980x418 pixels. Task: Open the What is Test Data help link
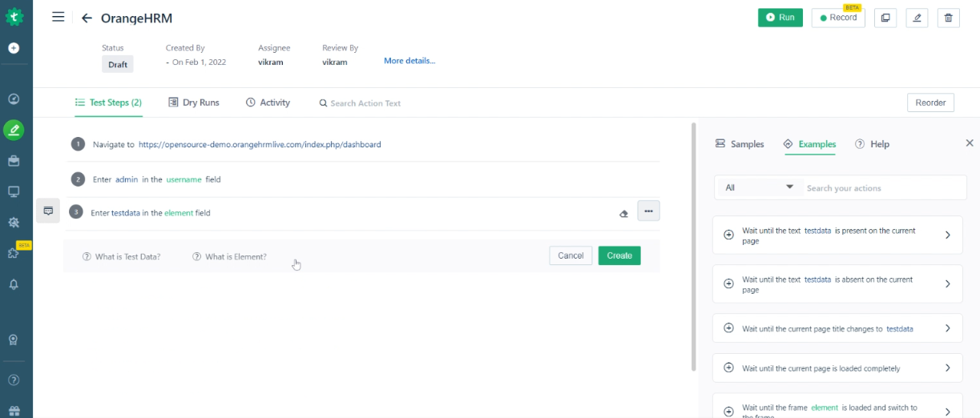[x=121, y=257]
